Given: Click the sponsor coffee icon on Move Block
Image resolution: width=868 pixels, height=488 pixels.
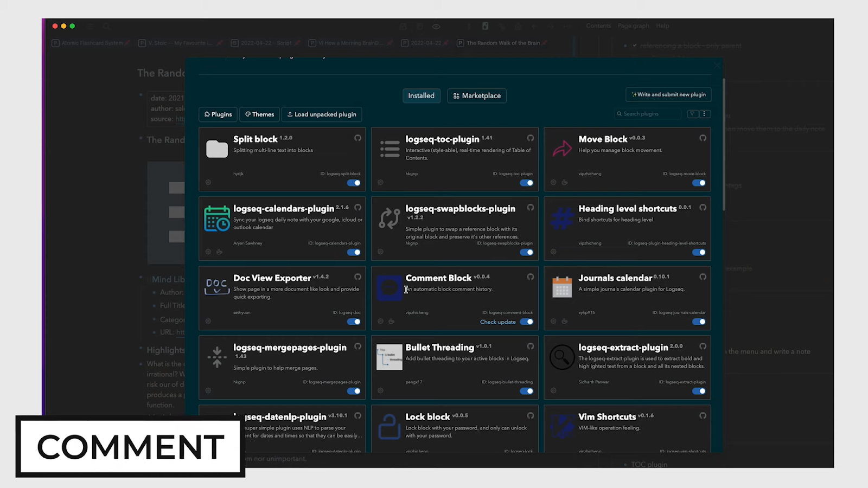Looking at the screenshot, I should tap(565, 183).
